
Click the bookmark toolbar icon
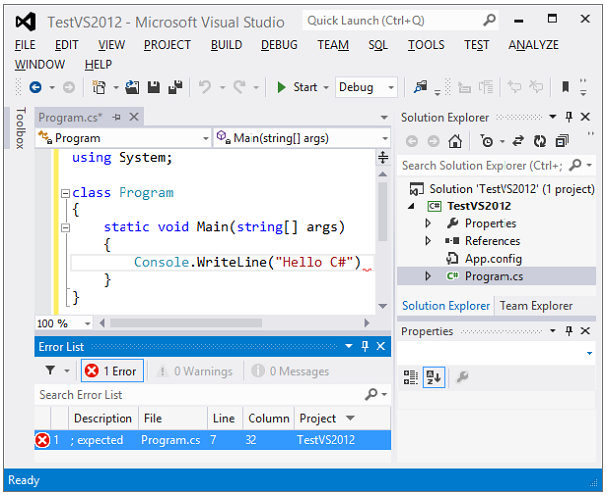pos(565,87)
